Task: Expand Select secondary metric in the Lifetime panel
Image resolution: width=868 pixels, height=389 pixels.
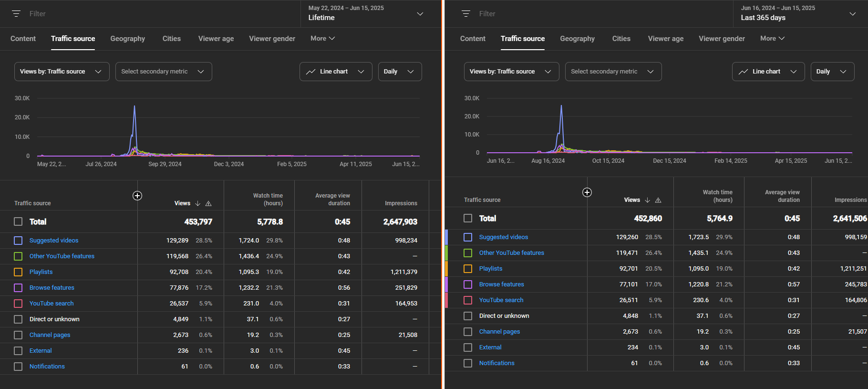Action: tap(163, 72)
